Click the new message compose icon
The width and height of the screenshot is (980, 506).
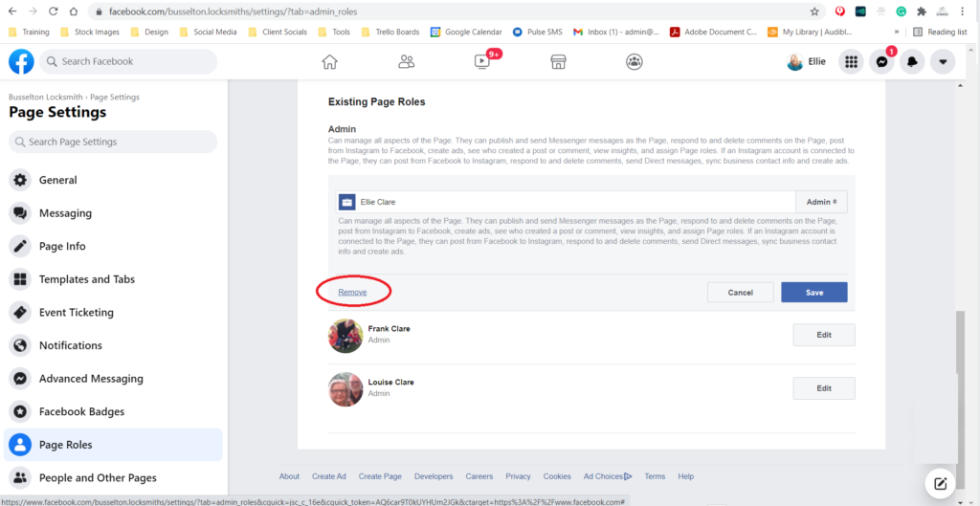point(940,483)
